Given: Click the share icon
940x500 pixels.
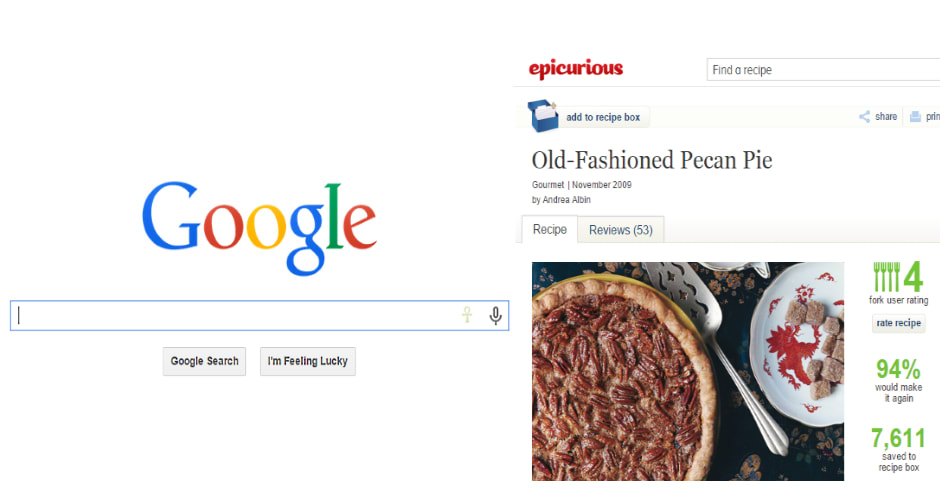Looking at the screenshot, I should 864,116.
